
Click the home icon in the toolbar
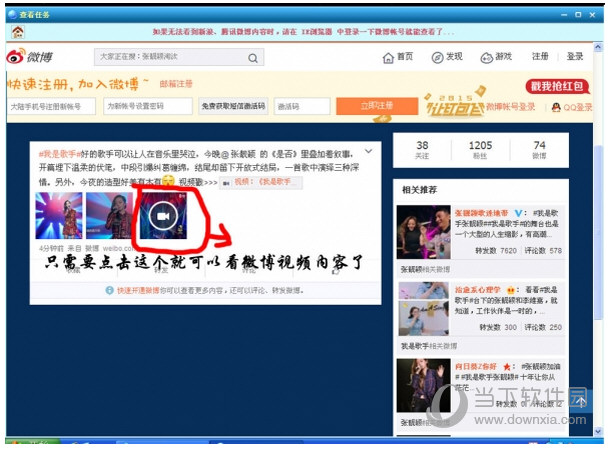(18, 32)
